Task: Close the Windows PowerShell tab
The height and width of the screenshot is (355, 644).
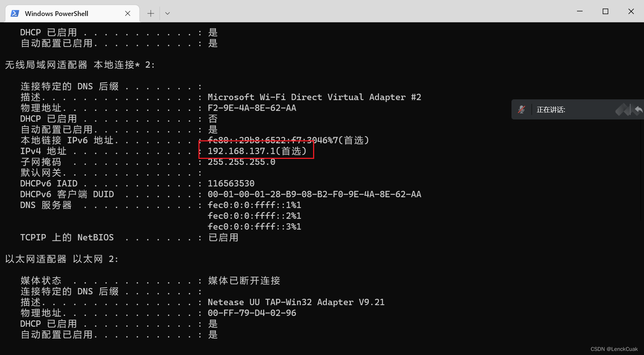Action: [128, 13]
